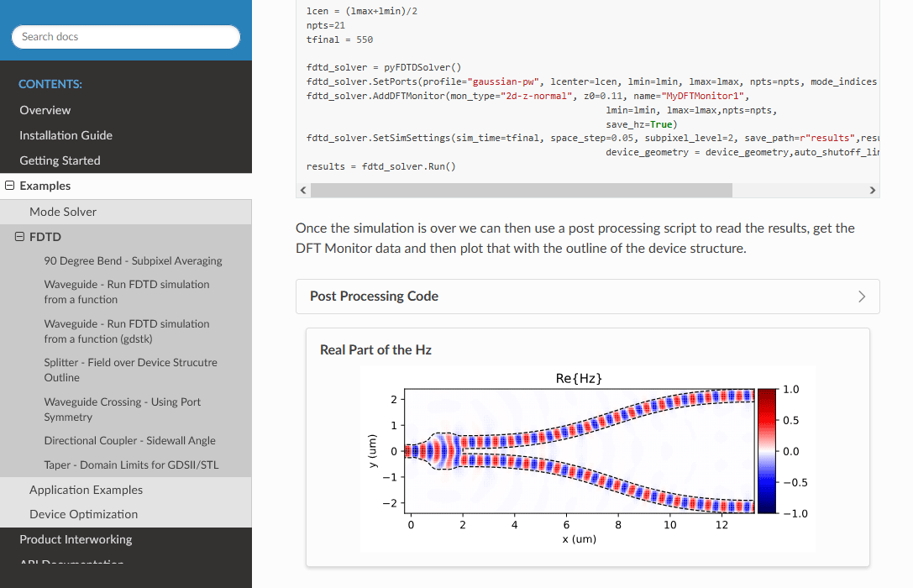The height and width of the screenshot is (588, 913).
Task: Open Directional Coupler - Sidewall Angle
Action: click(x=129, y=441)
